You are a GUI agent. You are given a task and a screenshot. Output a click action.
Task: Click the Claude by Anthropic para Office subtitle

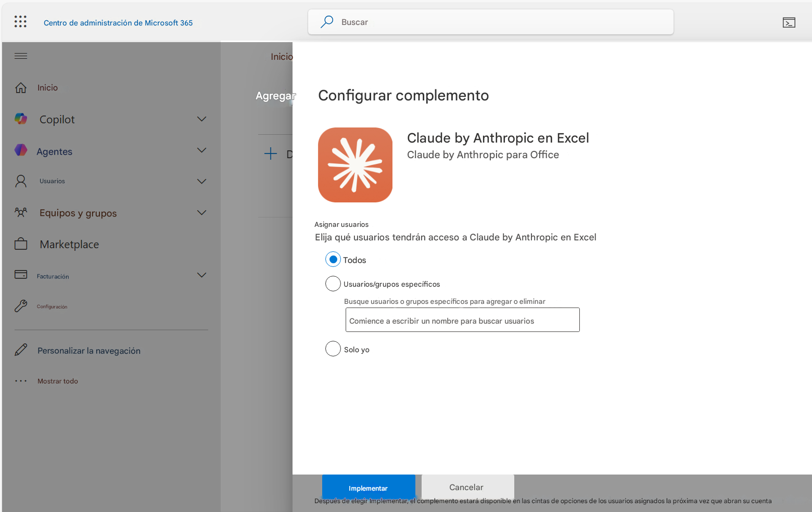483,155
